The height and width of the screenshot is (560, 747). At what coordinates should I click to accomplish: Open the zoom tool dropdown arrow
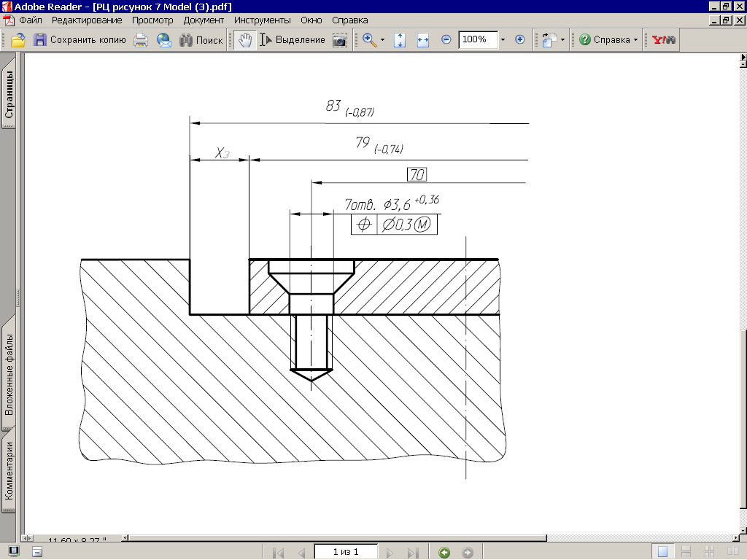pos(382,40)
